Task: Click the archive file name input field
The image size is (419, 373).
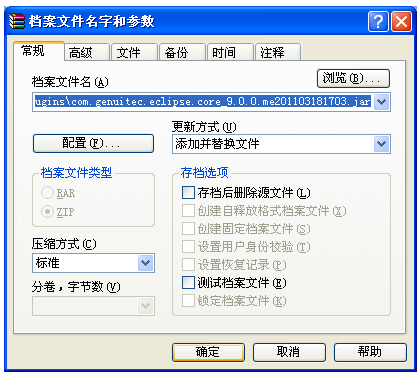Action: (203, 102)
